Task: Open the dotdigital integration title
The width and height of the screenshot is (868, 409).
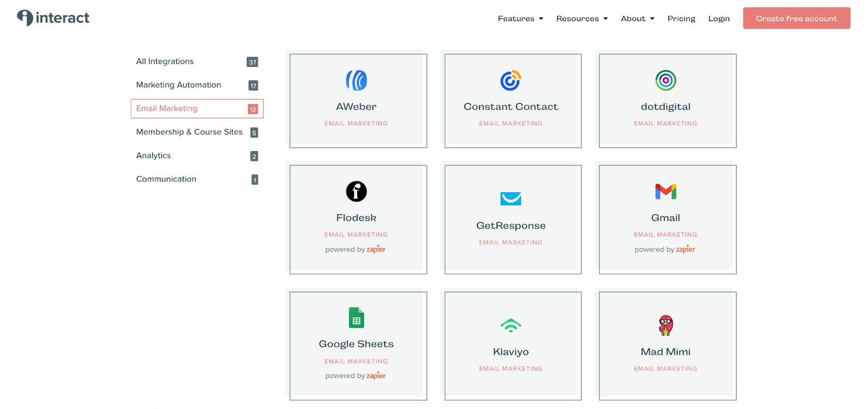Action: 666,107
